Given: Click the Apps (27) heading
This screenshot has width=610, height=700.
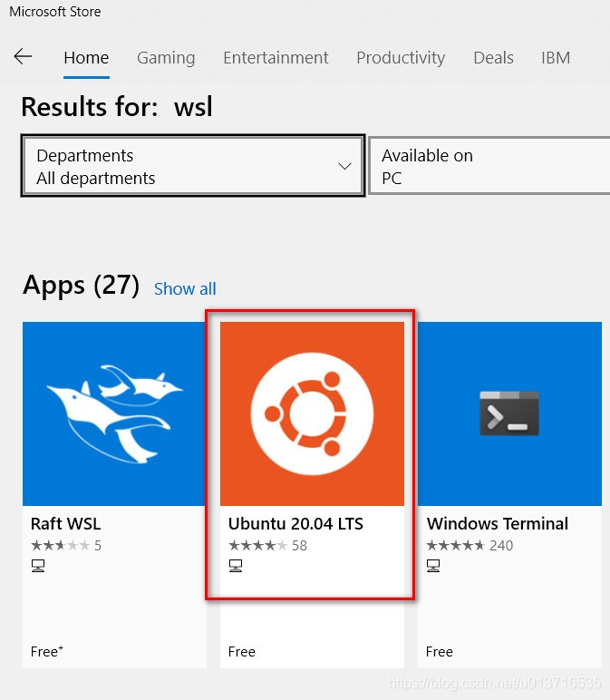Looking at the screenshot, I should click(81, 285).
